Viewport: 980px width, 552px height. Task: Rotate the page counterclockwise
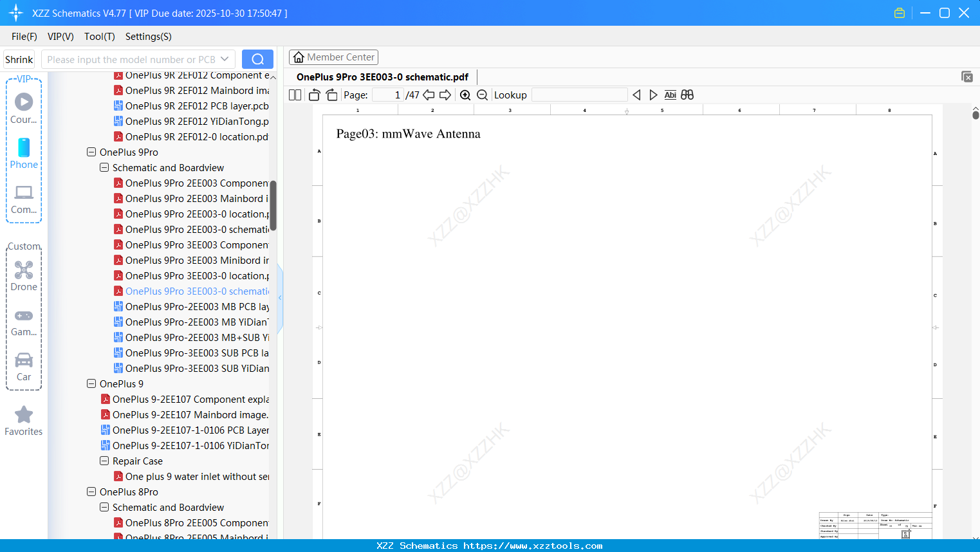[x=315, y=95]
